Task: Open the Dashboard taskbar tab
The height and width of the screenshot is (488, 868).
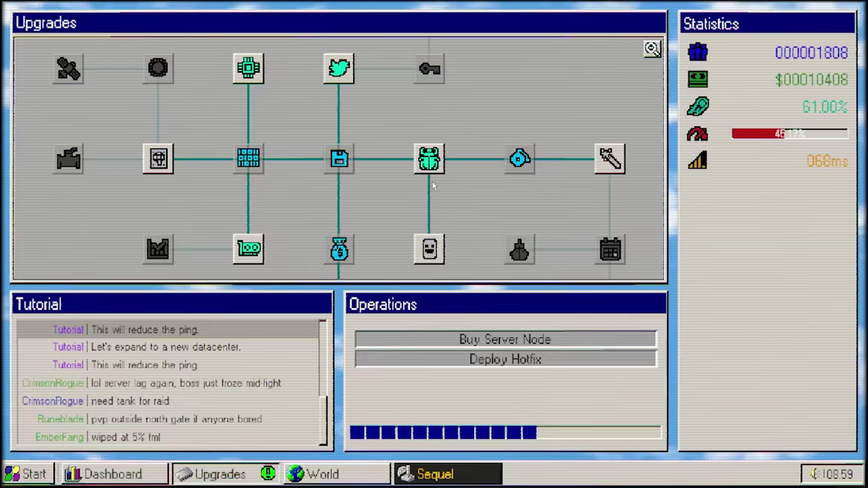Action: tap(114, 474)
